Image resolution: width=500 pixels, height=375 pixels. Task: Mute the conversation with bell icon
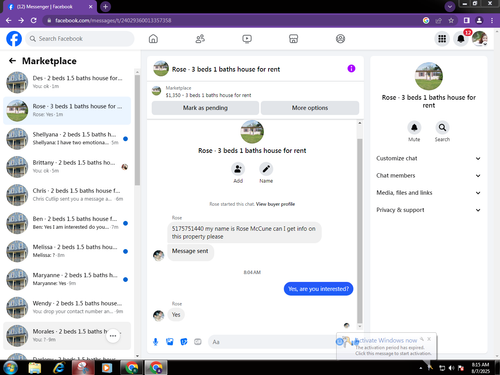click(x=414, y=127)
